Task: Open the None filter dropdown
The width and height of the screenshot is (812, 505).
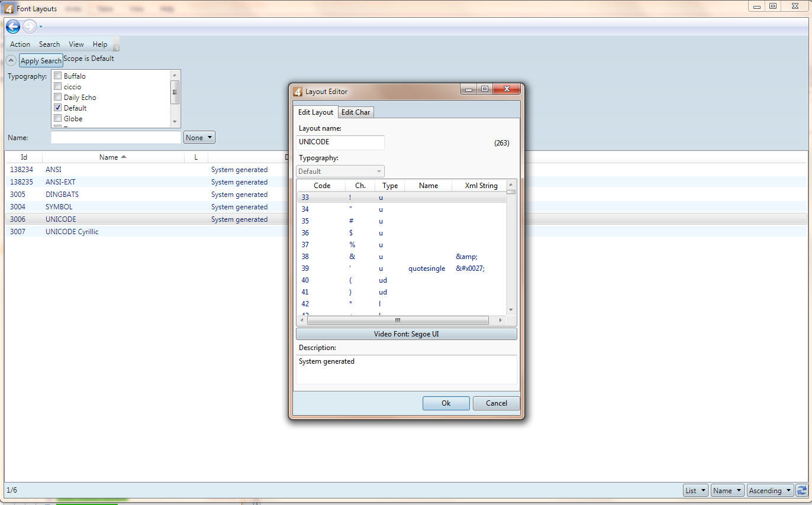Action: [x=199, y=137]
